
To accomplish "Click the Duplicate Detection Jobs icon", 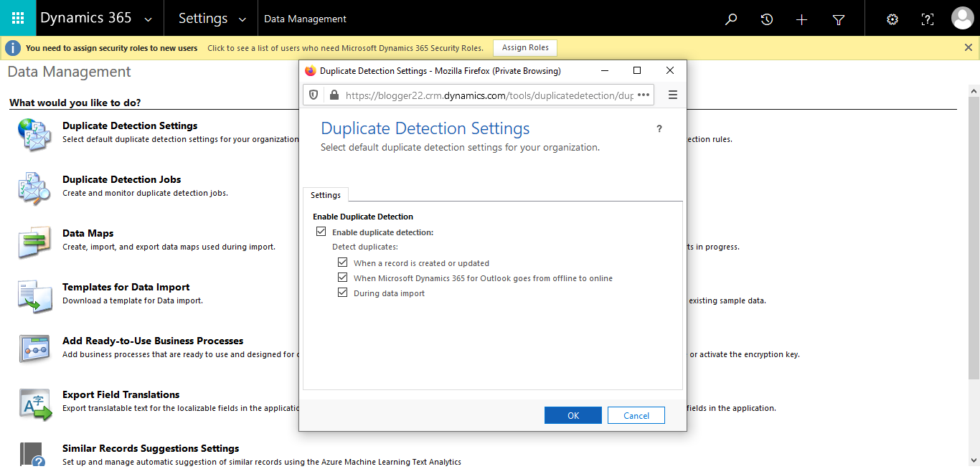I will 34,188.
